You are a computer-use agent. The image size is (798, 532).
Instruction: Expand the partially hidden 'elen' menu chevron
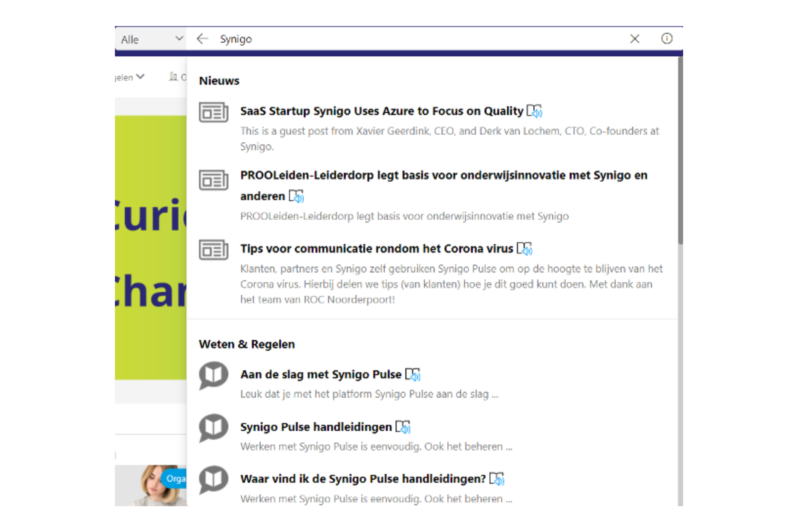140,77
